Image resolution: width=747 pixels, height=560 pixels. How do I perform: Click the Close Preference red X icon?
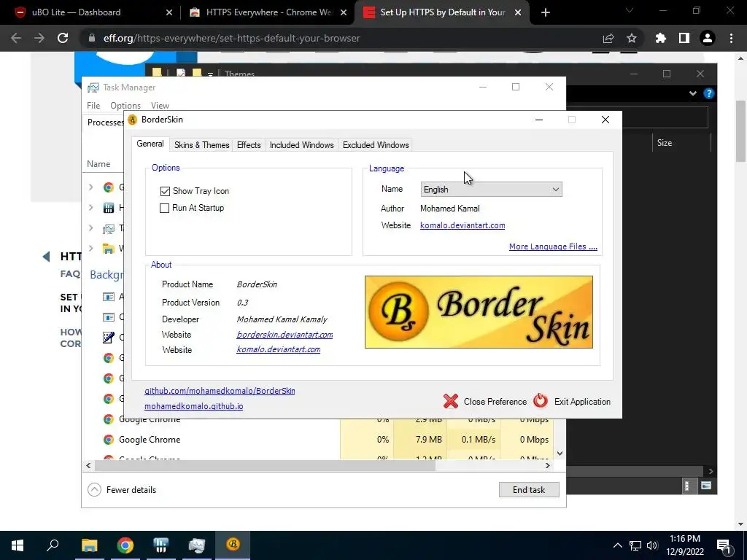(x=451, y=402)
